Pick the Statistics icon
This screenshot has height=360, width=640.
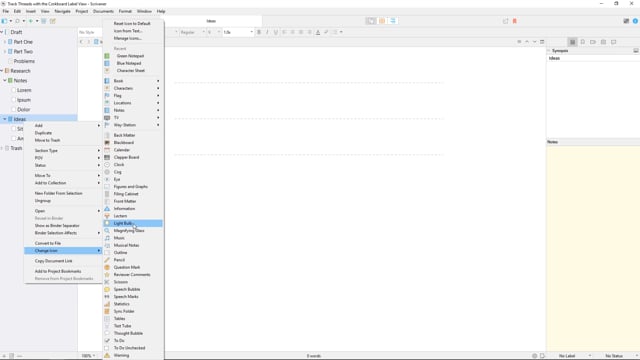[x=133, y=304]
